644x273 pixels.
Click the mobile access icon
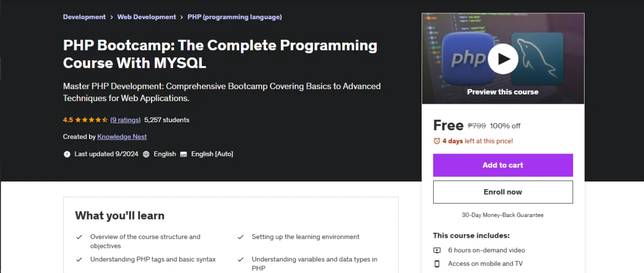437,264
